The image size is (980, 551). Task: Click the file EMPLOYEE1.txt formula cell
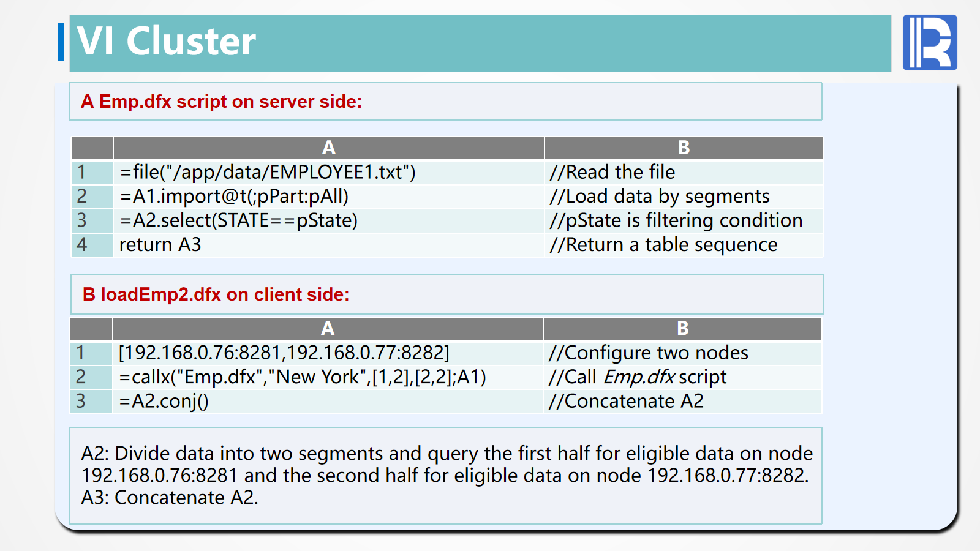[x=268, y=172]
